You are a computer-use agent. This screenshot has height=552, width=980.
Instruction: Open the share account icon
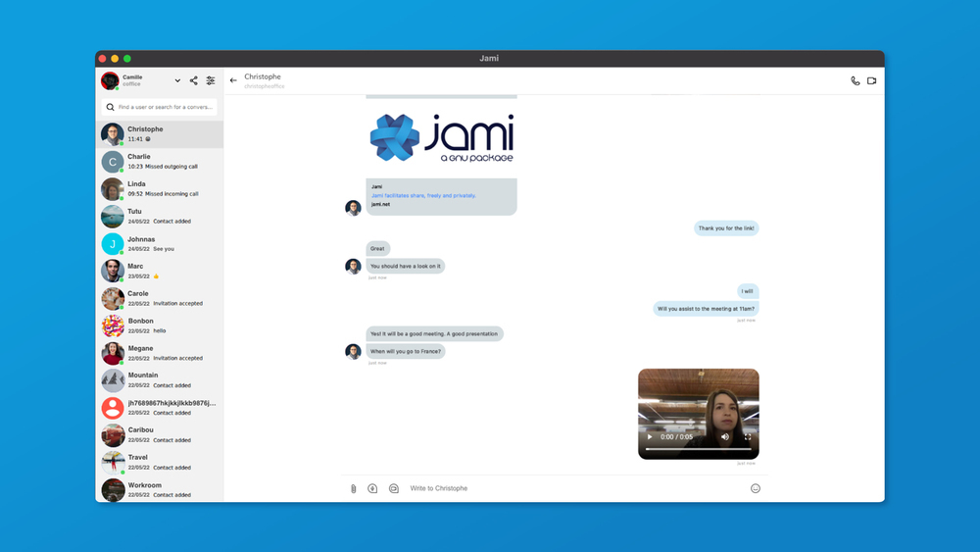point(194,80)
